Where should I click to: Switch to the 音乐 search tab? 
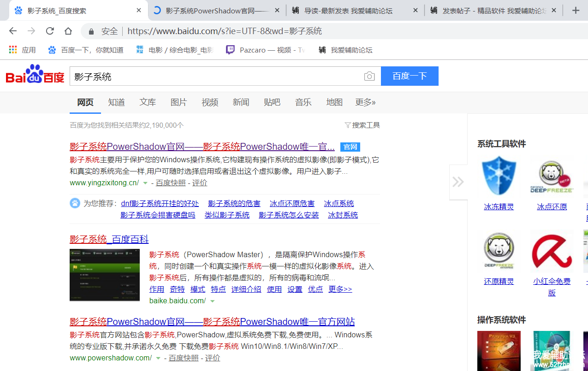pyautogui.click(x=303, y=102)
